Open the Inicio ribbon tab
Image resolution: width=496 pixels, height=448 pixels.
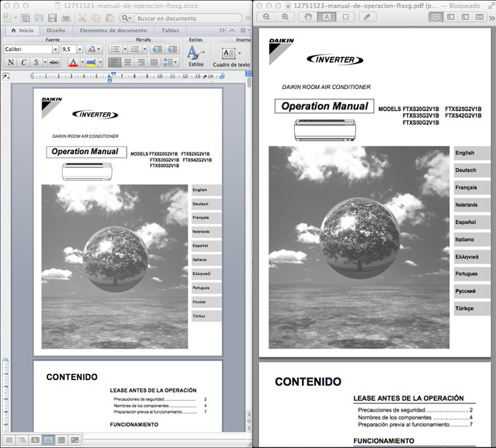point(22,31)
